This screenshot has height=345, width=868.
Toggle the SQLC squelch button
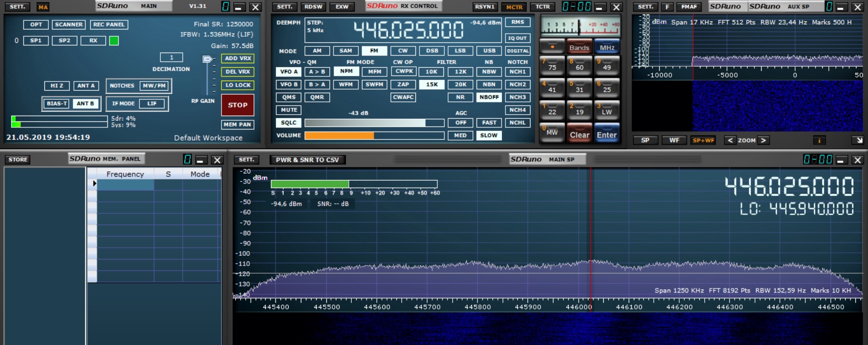click(289, 123)
